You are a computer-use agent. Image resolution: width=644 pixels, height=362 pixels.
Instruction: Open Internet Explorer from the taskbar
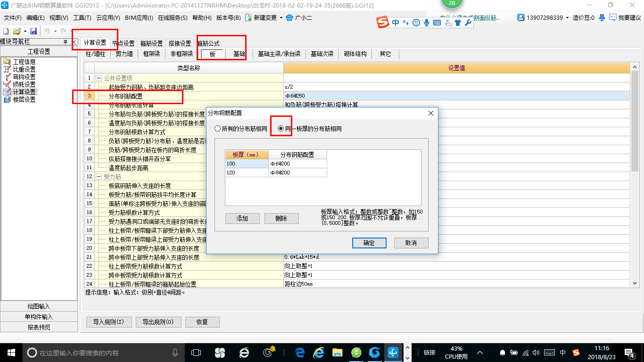(x=319, y=352)
